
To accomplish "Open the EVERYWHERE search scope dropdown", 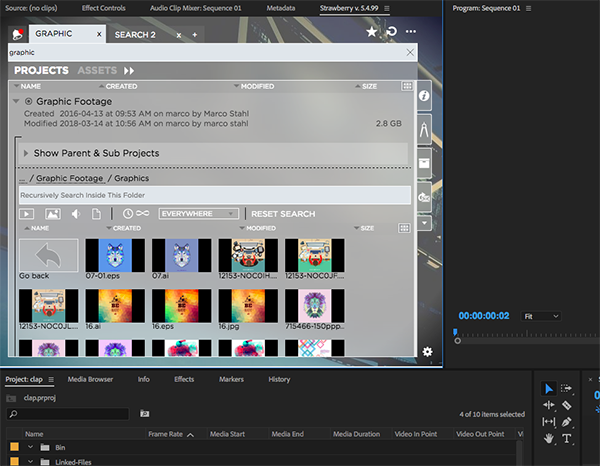I will click(x=199, y=214).
